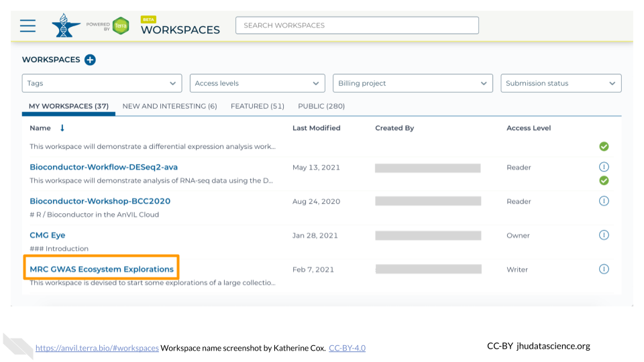Open the hamburger navigation menu

tap(28, 25)
